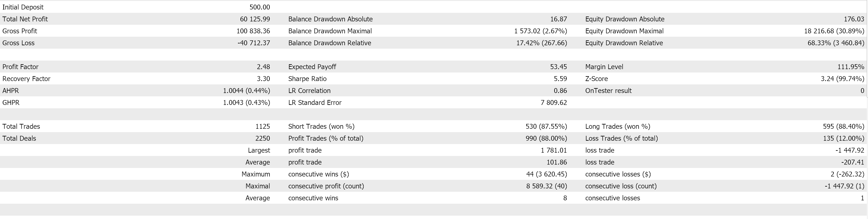Select the Equity Drawdown Relative value
This screenshot has height=219, width=868.
coord(836,43)
